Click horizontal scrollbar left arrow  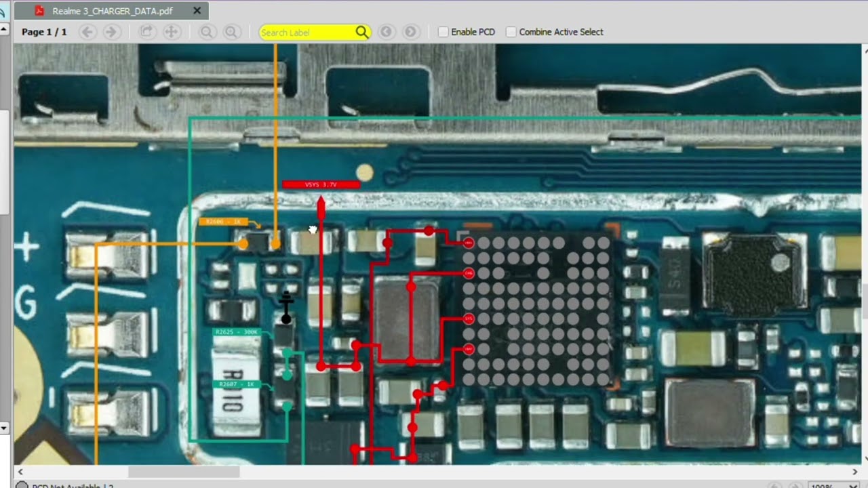pos(20,471)
